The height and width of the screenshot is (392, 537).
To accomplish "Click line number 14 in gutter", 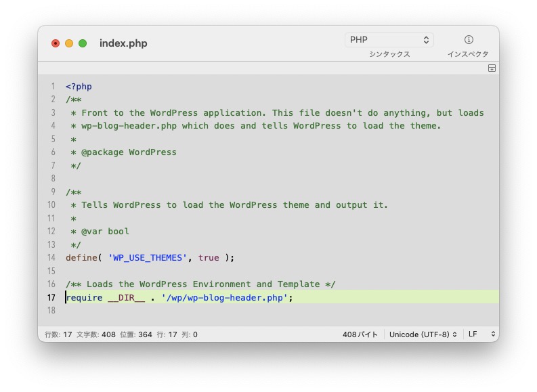I will click(x=51, y=257).
